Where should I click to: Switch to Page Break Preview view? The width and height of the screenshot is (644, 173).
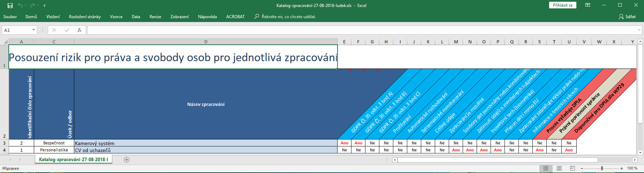click(572, 168)
